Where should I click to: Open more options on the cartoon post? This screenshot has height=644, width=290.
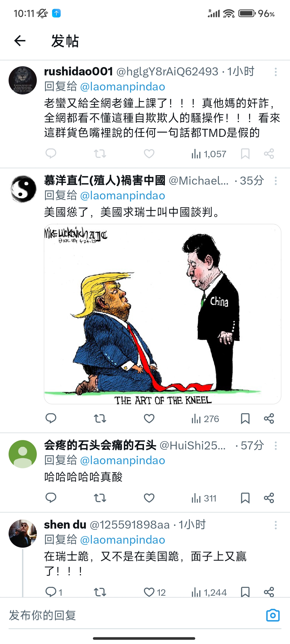pos(275,181)
